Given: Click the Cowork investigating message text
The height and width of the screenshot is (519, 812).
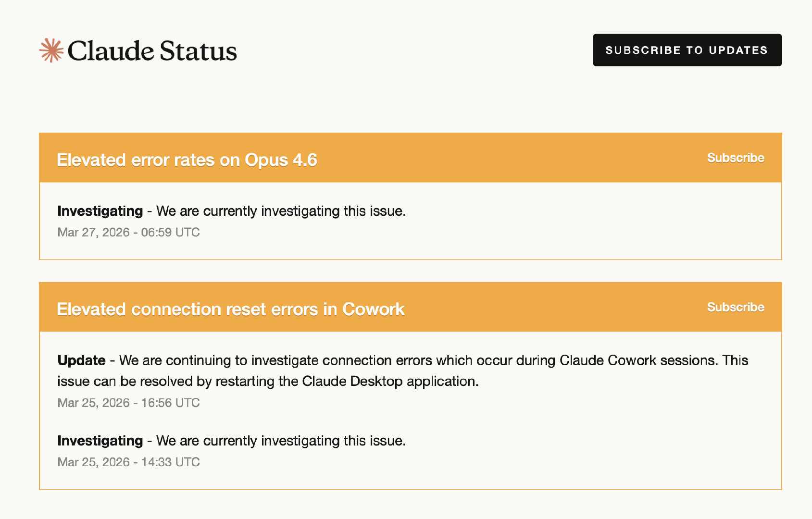Looking at the screenshot, I should pos(281,441).
